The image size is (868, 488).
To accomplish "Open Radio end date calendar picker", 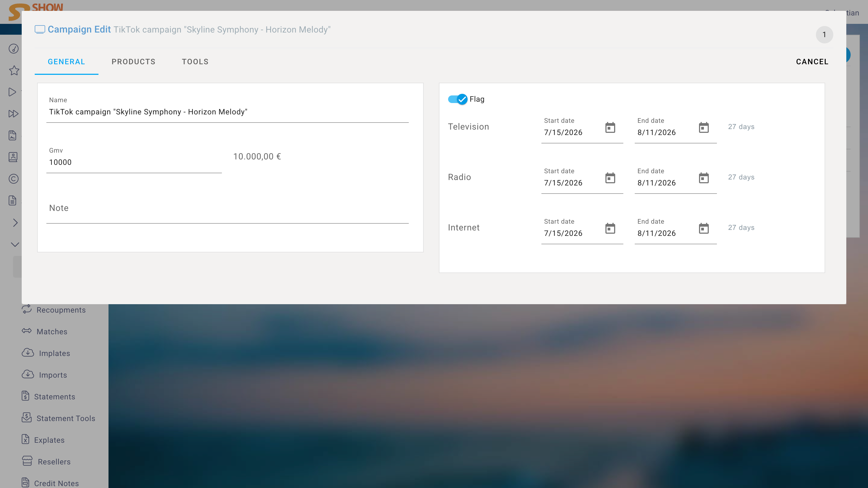I will click(x=704, y=178).
